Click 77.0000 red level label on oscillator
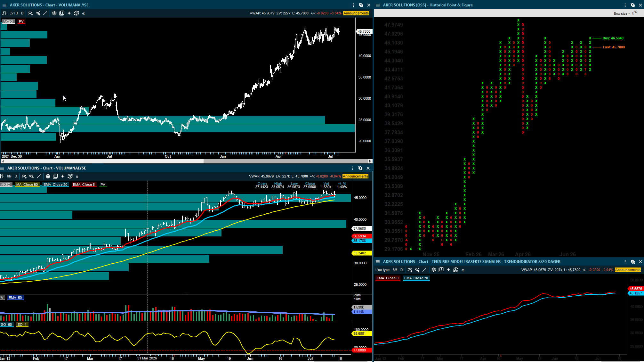644x362 pixels. pyautogui.click(x=362, y=350)
